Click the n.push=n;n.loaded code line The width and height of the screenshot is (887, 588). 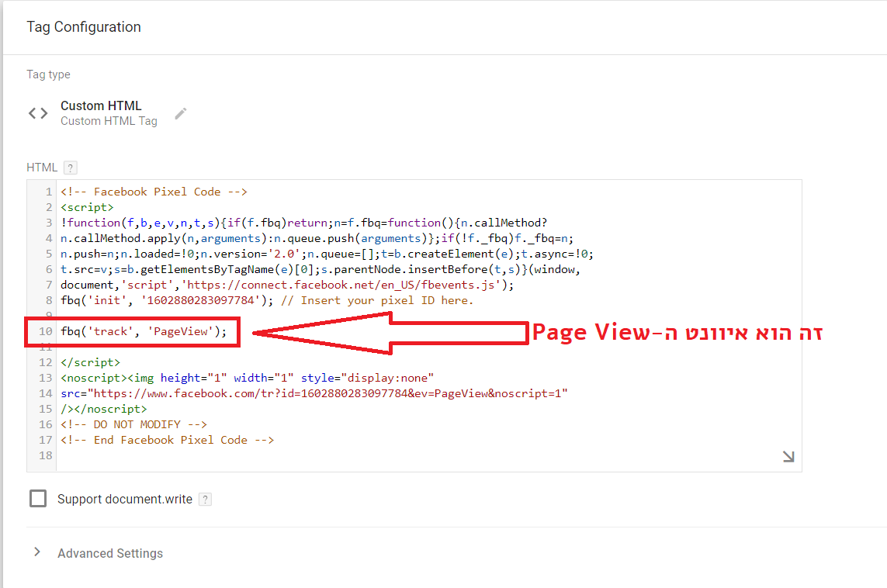point(327,254)
